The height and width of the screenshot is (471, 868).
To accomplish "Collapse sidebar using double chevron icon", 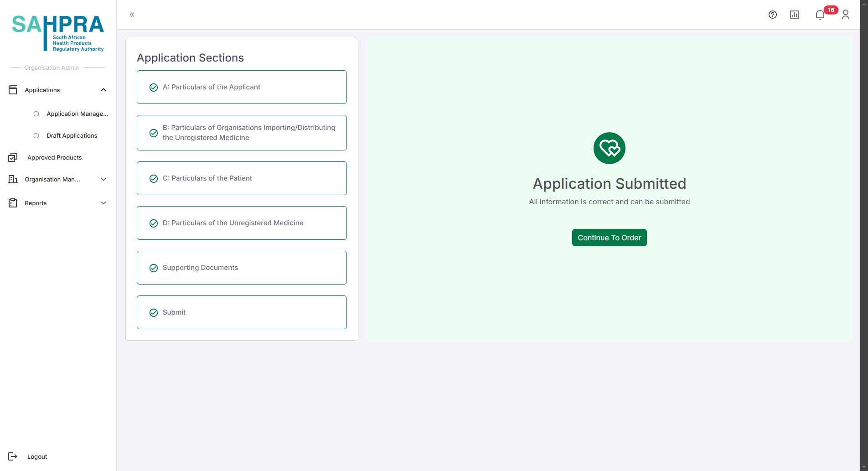I will (132, 15).
